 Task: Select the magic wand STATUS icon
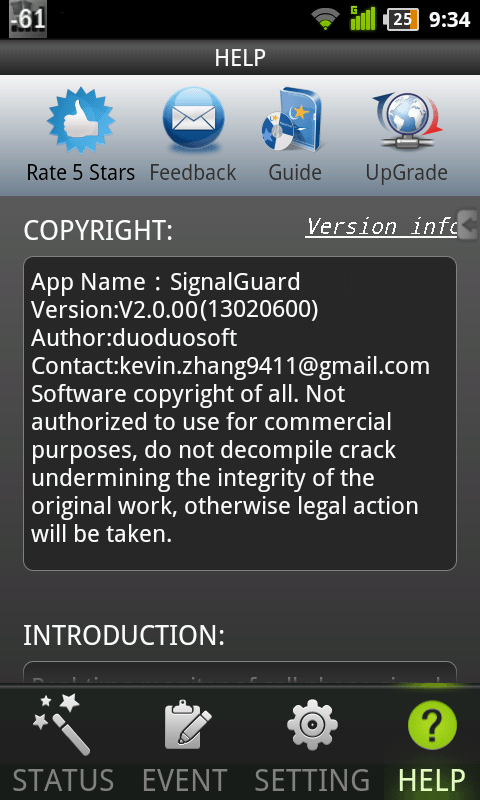click(x=61, y=724)
